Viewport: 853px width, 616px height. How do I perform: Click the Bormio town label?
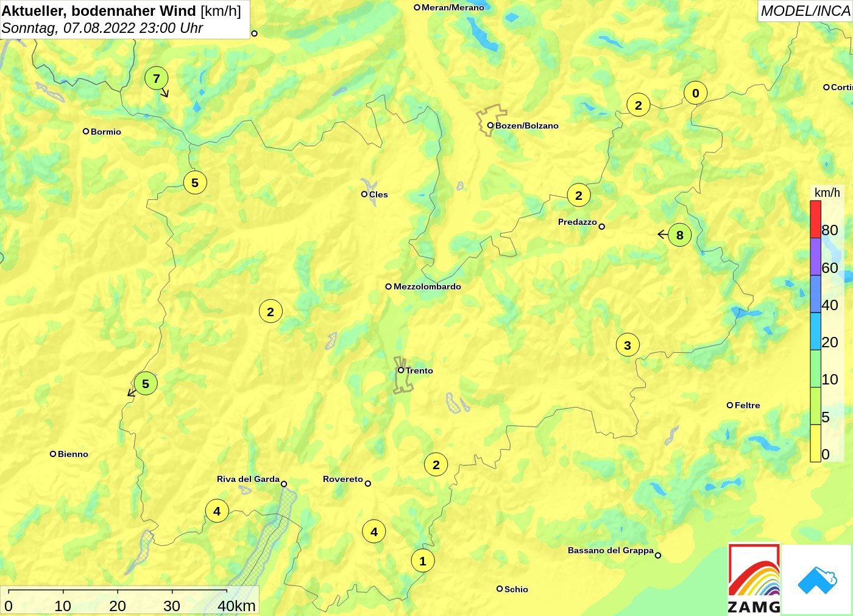106,132
